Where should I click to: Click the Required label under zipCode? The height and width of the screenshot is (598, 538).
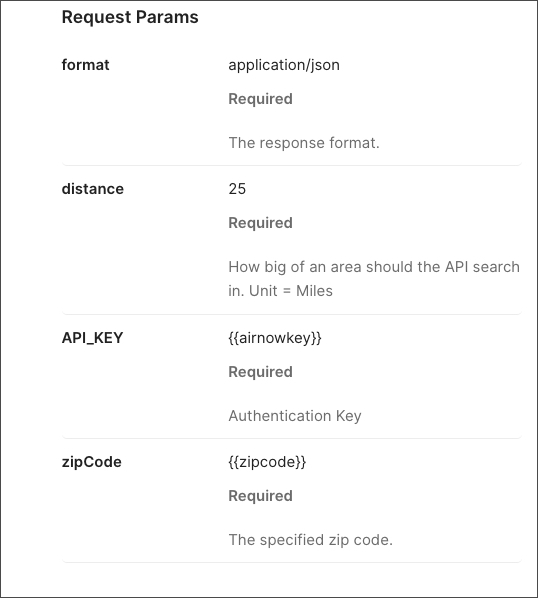coord(260,496)
